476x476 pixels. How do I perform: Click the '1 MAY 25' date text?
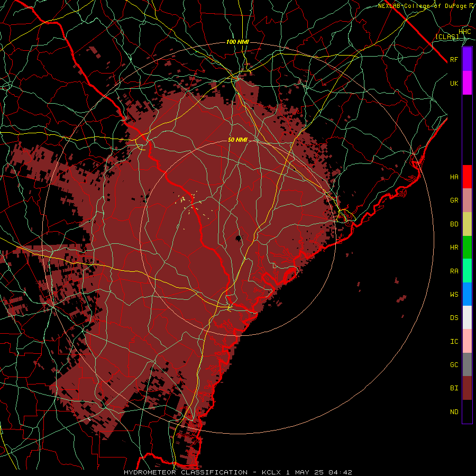point(306,472)
